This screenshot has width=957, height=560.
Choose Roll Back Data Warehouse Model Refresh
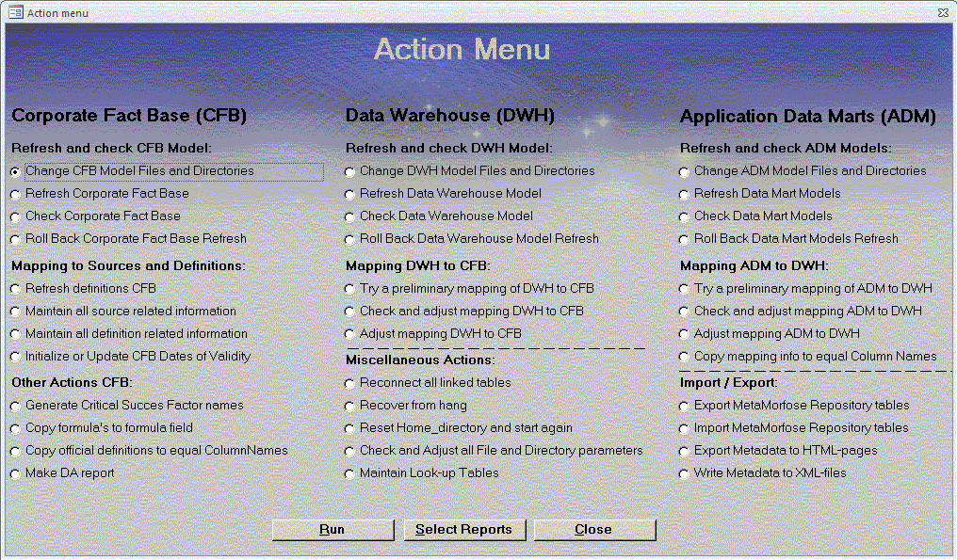[349, 240]
